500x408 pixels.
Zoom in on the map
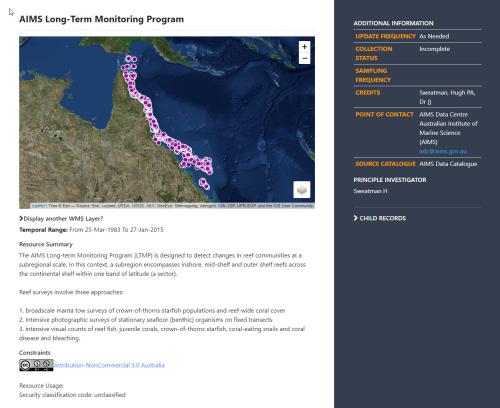[x=304, y=47]
